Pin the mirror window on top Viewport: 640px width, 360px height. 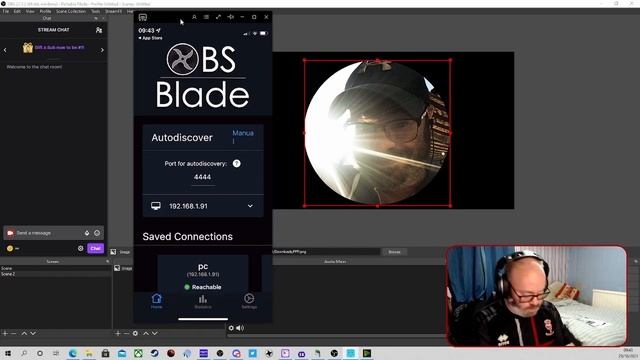point(231,17)
